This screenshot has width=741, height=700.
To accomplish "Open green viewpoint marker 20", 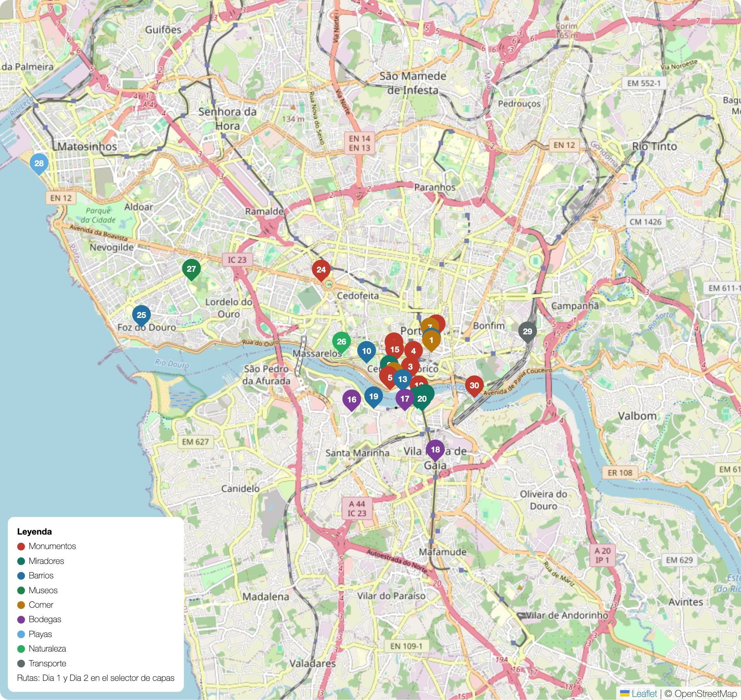I will [422, 399].
